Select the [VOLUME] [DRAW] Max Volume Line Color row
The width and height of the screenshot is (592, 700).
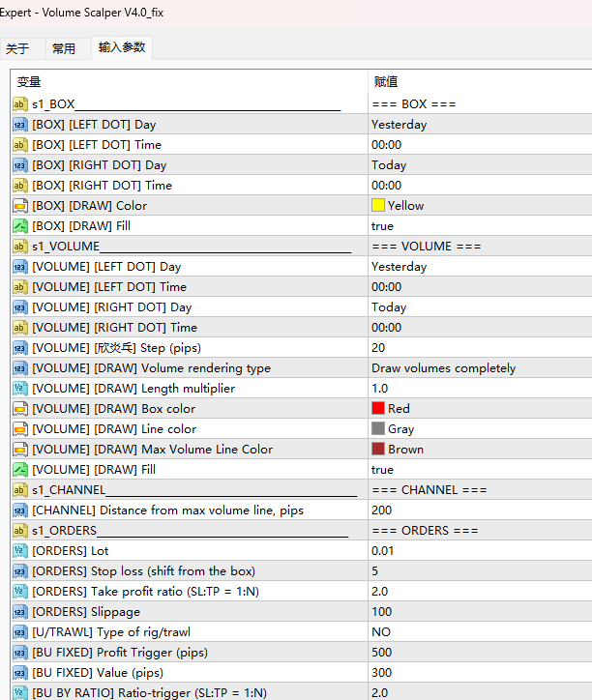[302, 450]
